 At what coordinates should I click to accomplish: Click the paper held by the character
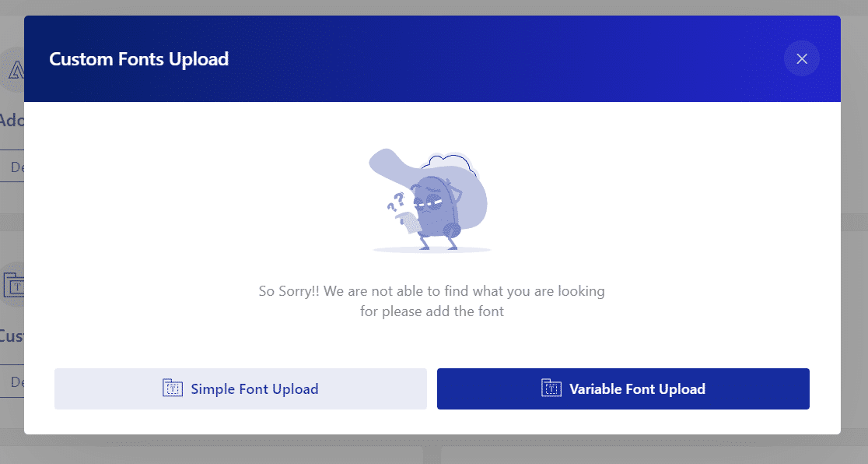click(408, 223)
